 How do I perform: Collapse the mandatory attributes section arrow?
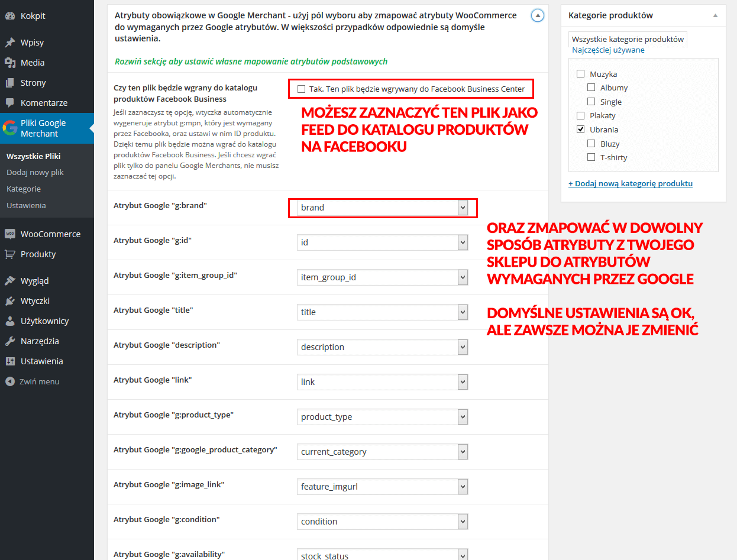pos(538,16)
